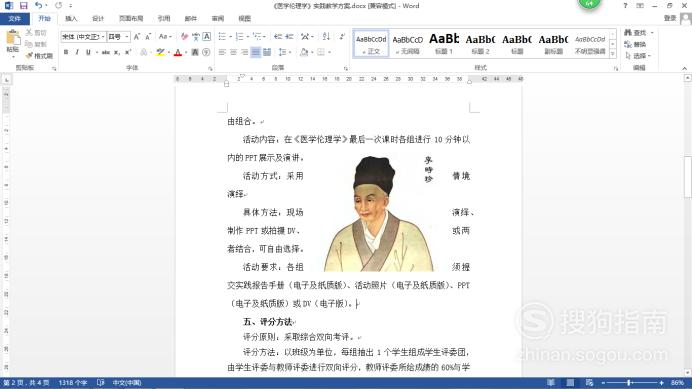Click the Replace button in editing group

point(635,44)
